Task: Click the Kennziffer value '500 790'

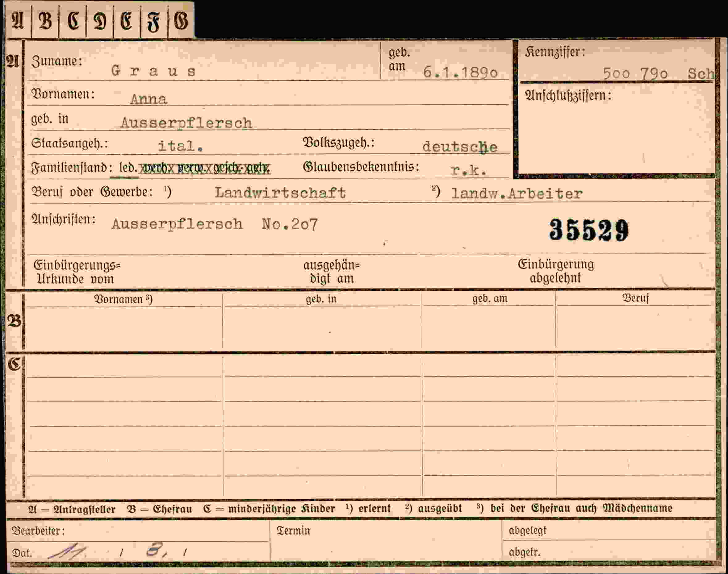Action: coord(635,73)
